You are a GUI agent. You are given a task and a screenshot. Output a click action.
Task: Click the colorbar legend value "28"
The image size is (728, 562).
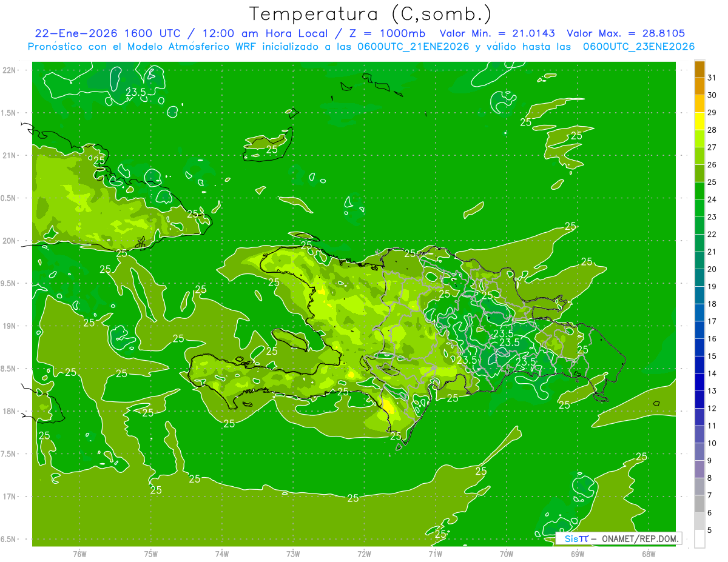click(712, 130)
